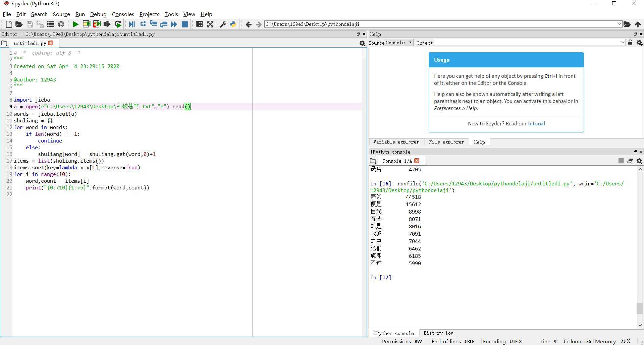Start debugging the file
Screen dimensions: 644x345
click(x=132, y=24)
